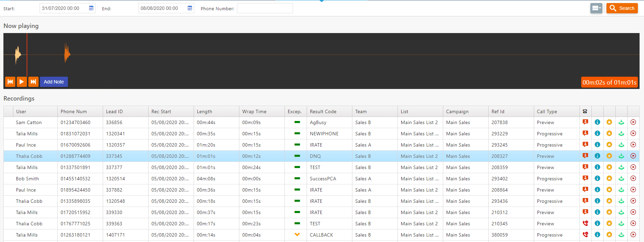
Task: Download the Thalia Cobb DNQ recording
Action: tap(621, 156)
